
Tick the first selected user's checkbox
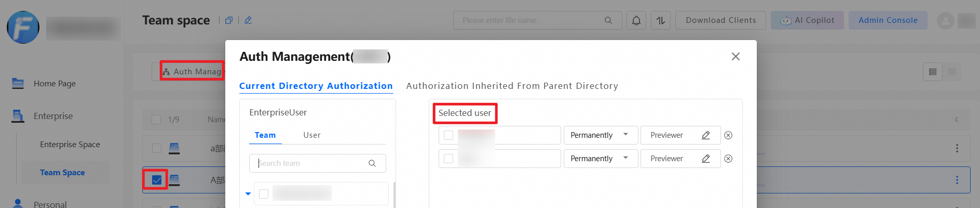tap(448, 135)
